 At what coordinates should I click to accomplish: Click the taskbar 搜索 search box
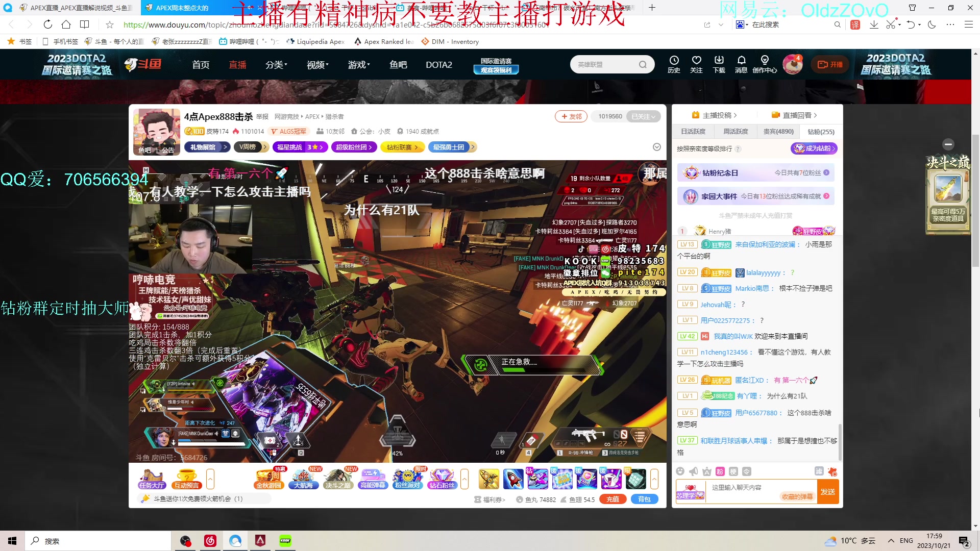point(98,541)
